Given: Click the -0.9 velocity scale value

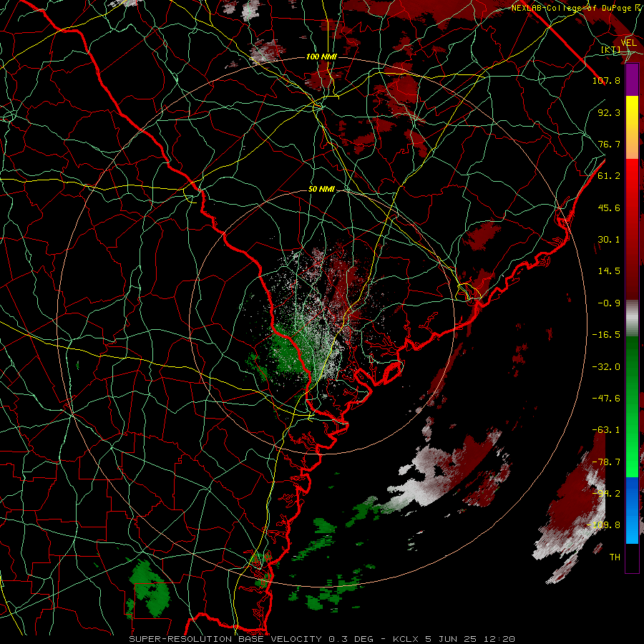Looking at the screenshot, I should point(609,303).
